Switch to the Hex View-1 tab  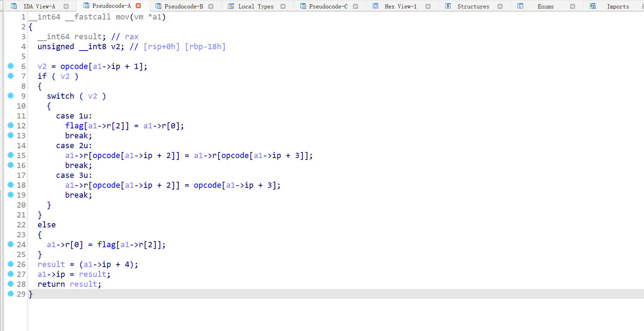coord(401,6)
